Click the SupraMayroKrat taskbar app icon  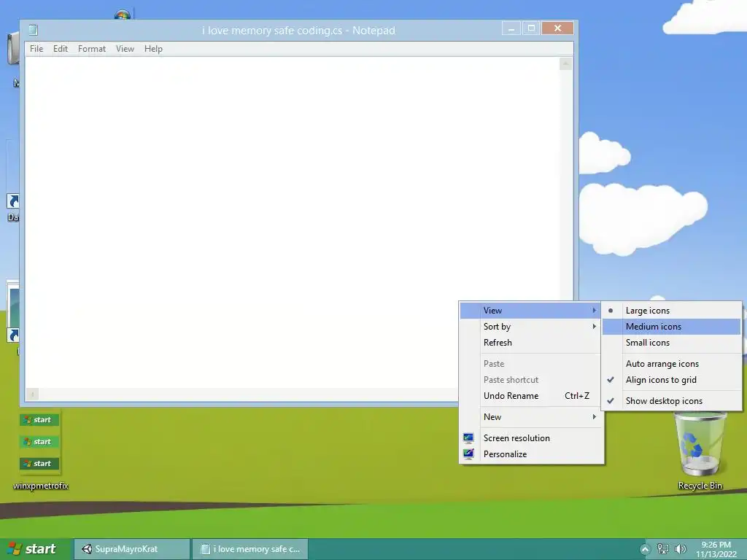(87, 549)
